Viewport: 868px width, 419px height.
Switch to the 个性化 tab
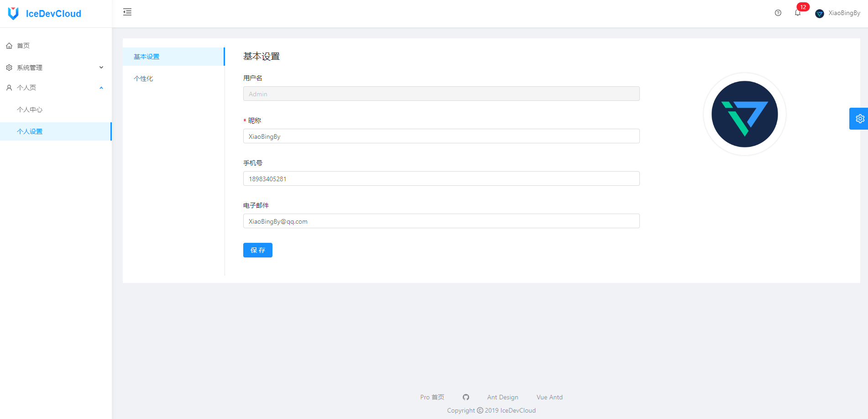(x=173, y=79)
